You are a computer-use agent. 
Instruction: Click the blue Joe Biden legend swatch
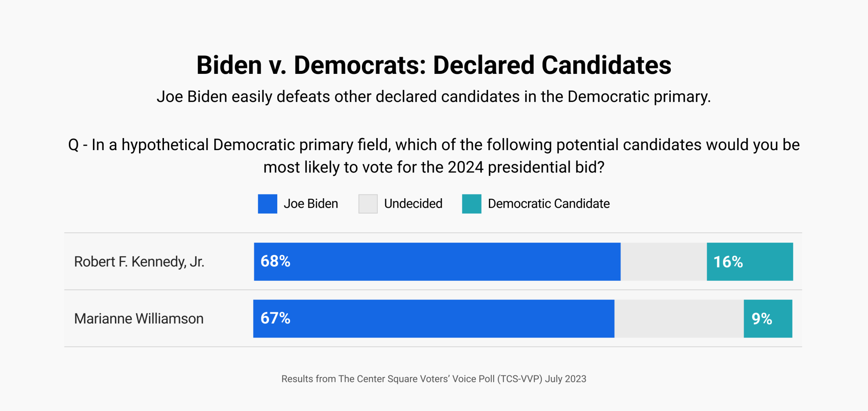coord(267,204)
